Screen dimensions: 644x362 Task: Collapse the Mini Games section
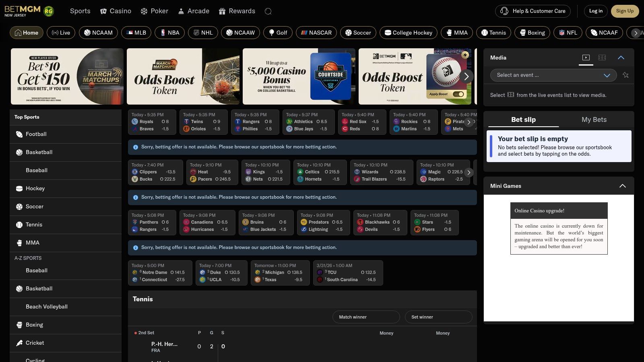[622, 186]
